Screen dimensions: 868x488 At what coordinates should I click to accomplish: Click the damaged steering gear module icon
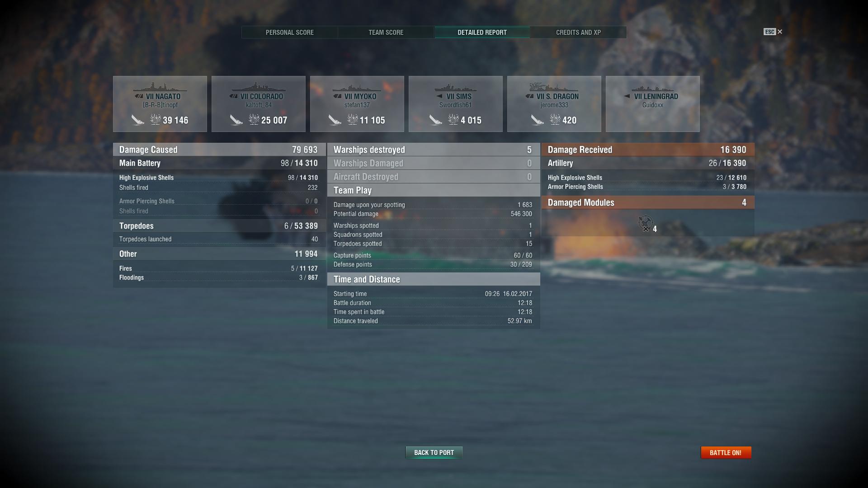[645, 223]
